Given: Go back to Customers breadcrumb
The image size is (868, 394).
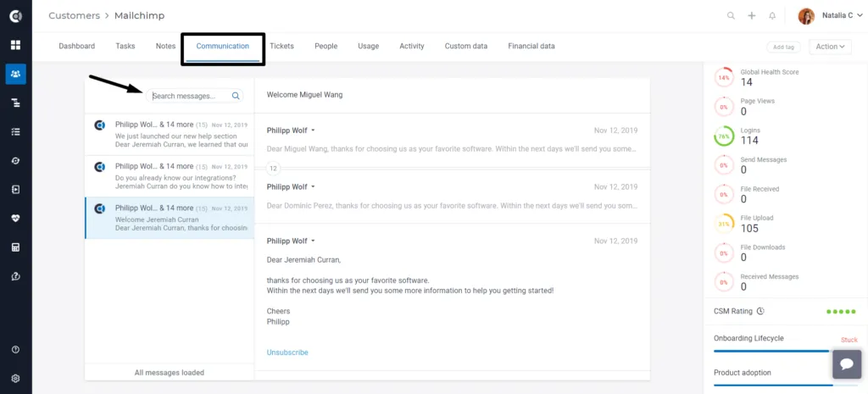Looking at the screenshot, I should [x=73, y=15].
